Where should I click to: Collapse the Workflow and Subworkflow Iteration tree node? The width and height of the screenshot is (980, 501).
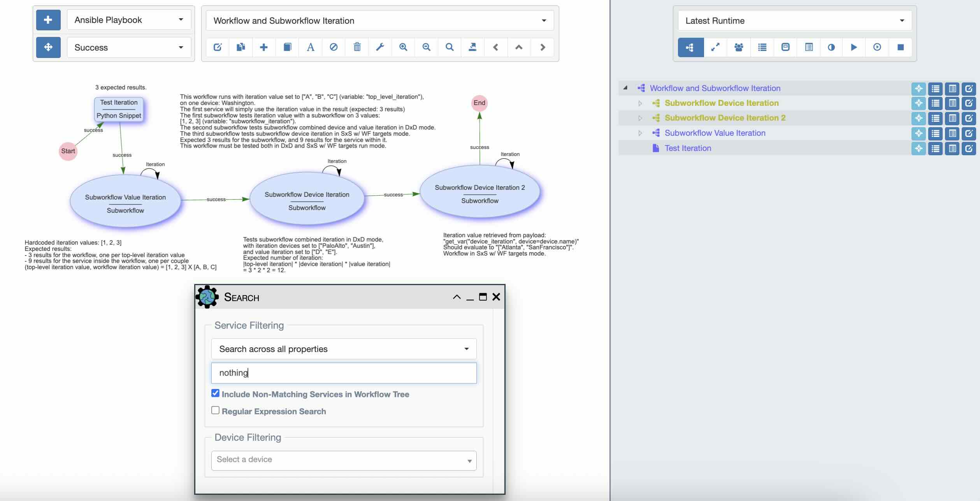(x=625, y=88)
